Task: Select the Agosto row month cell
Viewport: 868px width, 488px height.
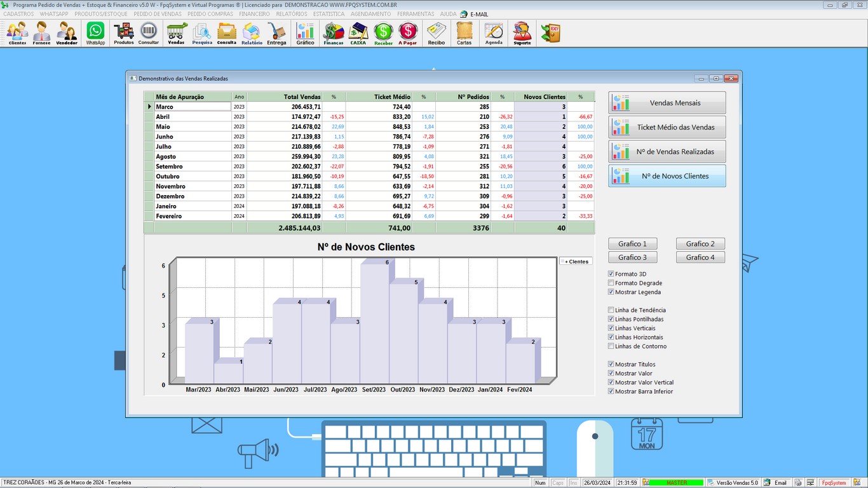Action: coord(193,156)
